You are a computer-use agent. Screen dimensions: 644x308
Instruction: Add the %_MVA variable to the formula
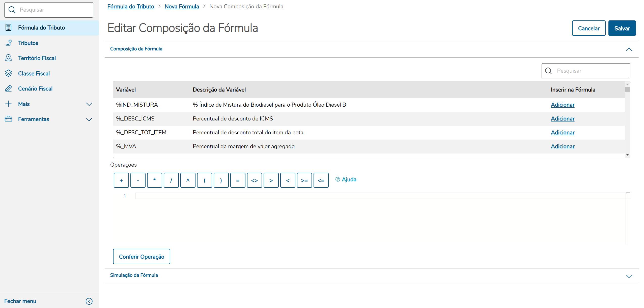click(x=563, y=146)
